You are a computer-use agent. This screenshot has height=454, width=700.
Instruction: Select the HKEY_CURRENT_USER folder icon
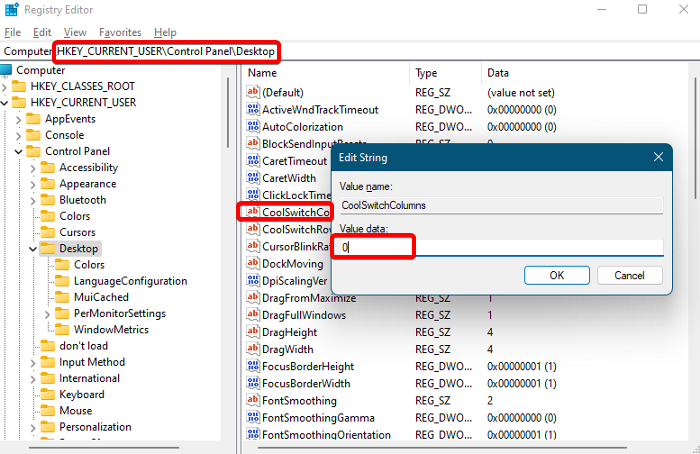(19, 103)
